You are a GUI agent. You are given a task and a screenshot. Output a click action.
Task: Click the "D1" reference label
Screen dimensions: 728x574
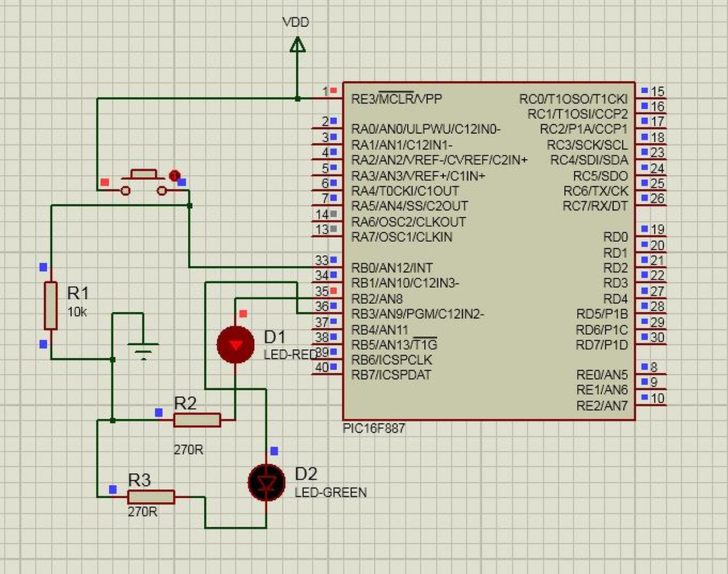(275, 337)
